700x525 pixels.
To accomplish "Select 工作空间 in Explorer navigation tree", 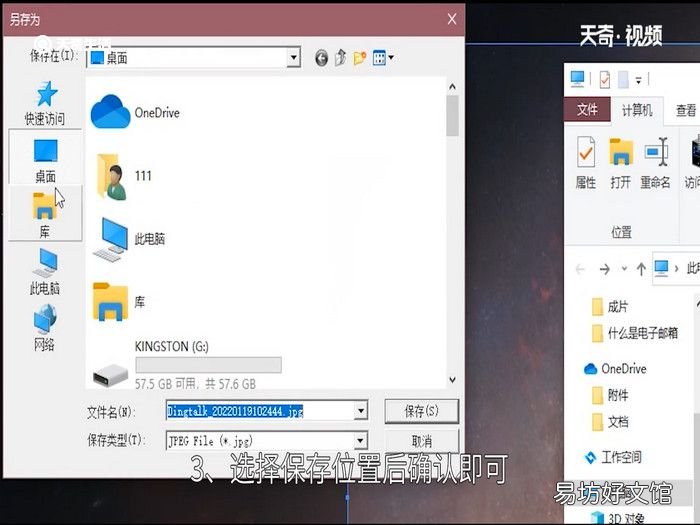I will click(613, 457).
